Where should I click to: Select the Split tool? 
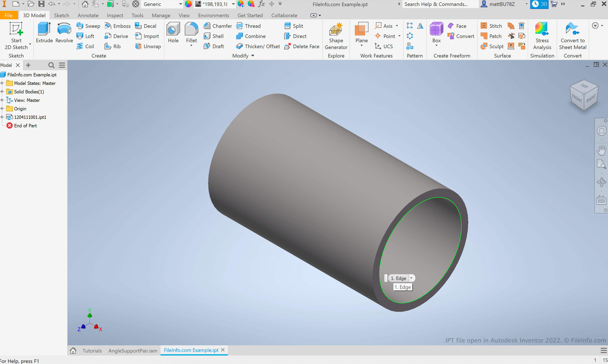click(293, 26)
